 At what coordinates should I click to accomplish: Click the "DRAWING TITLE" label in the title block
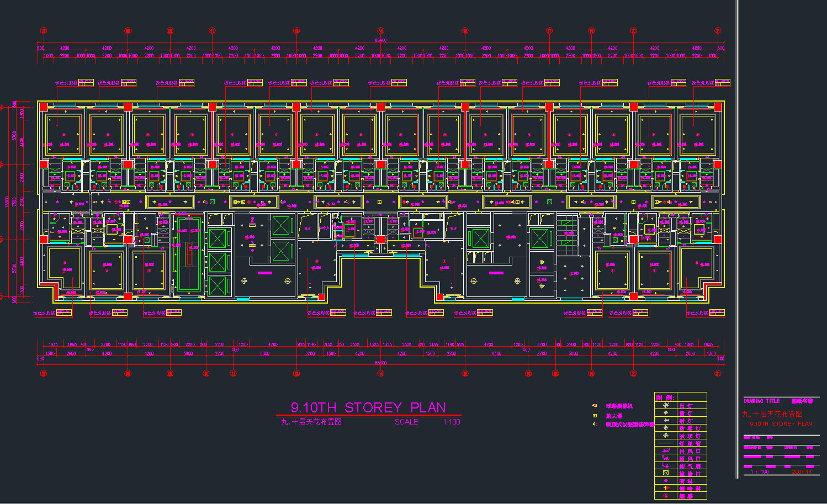(x=761, y=401)
